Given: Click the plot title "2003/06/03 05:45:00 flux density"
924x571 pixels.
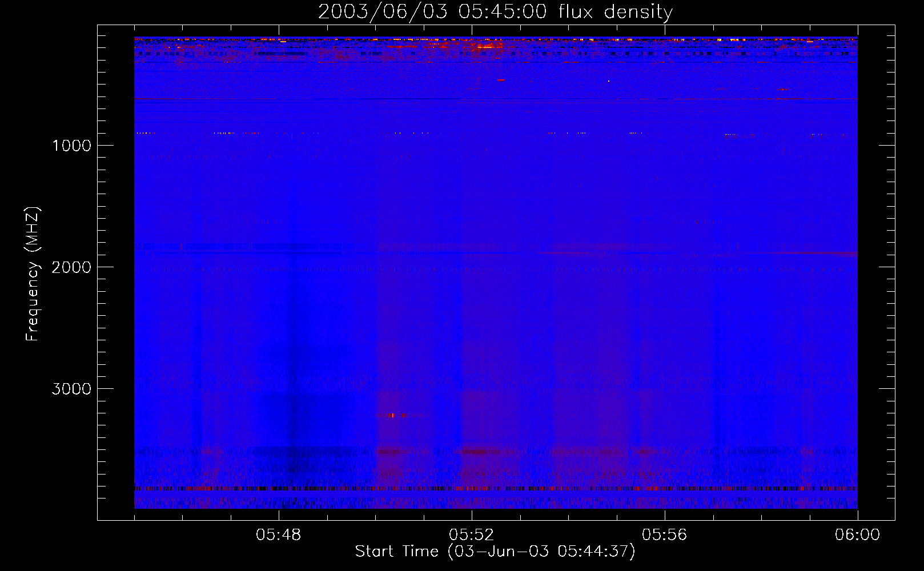Looking at the screenshot, I should [x=495, y=12].
